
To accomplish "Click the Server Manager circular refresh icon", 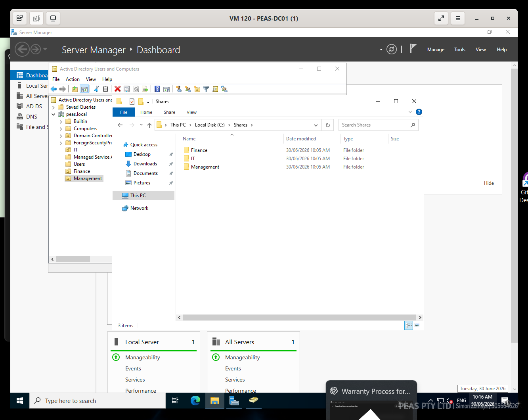I will point(392,49).
